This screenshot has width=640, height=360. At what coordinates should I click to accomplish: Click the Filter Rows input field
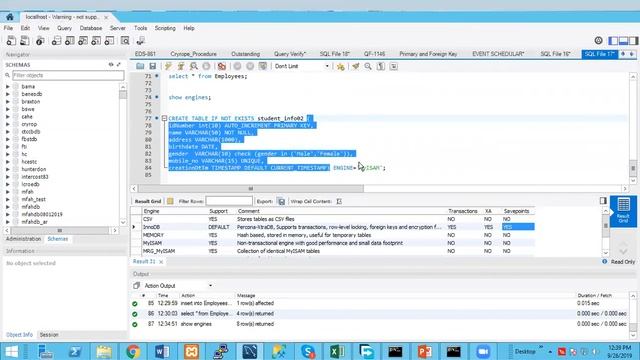[x=229, y=201]
